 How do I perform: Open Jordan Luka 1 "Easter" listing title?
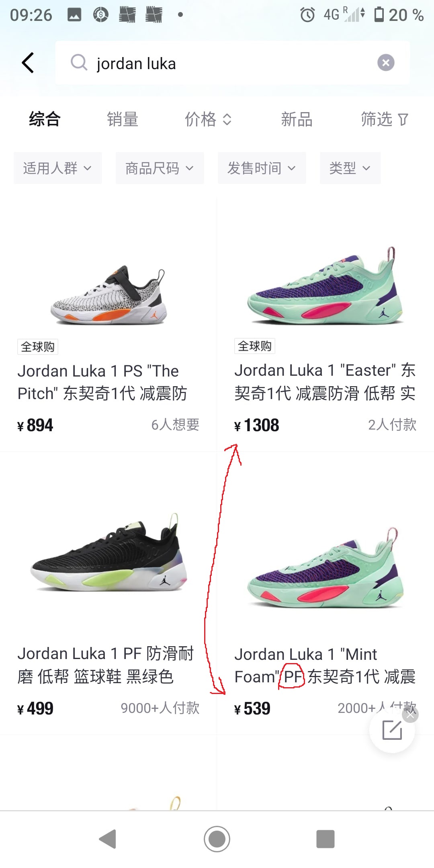tap(325, 382)
